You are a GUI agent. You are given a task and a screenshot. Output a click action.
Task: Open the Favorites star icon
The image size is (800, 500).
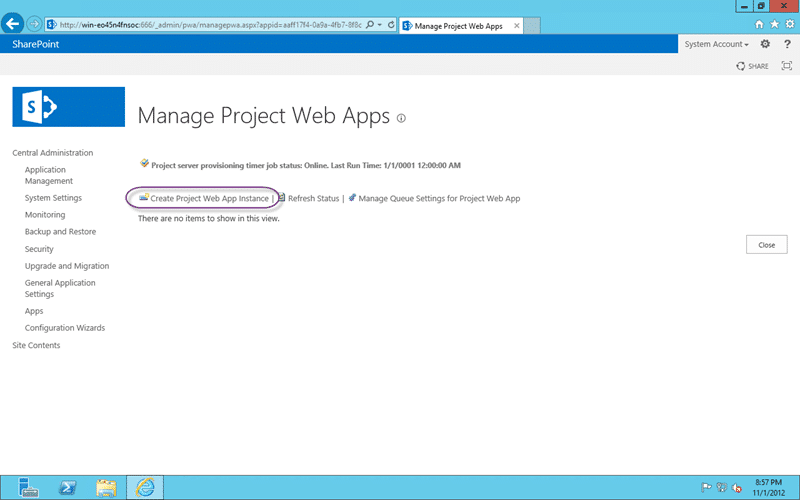[774, 24]
